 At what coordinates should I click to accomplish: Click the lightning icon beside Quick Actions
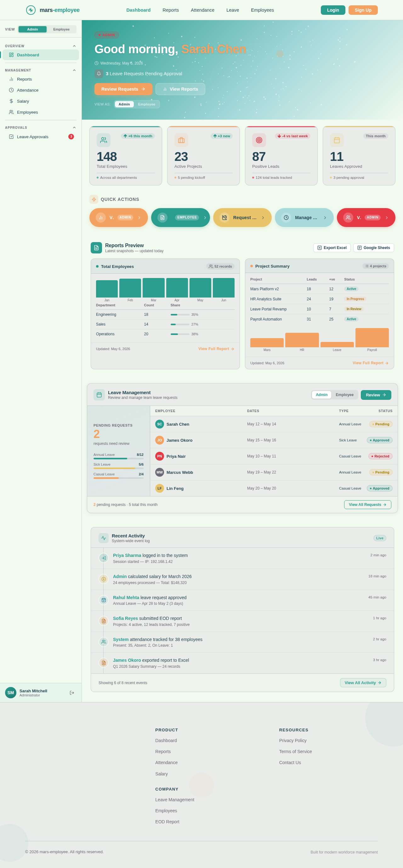point(94,200)
